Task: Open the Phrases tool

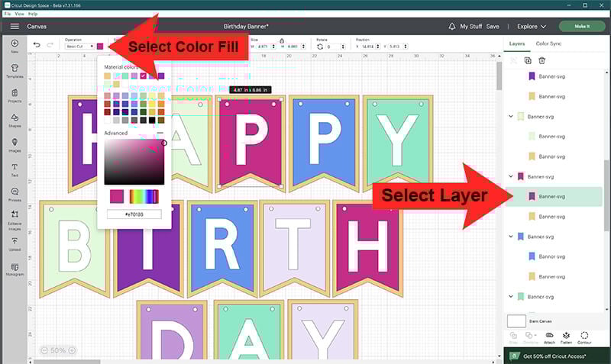Action: coord(15,195)
